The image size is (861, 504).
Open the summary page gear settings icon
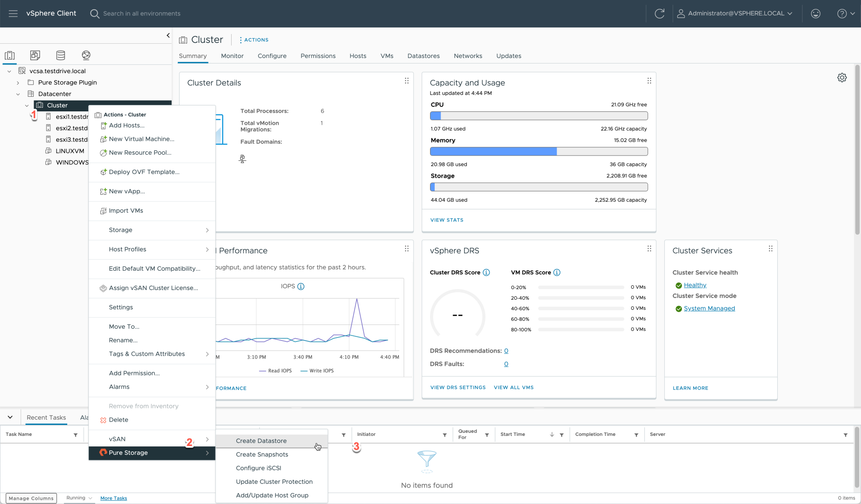pos(842,78)
